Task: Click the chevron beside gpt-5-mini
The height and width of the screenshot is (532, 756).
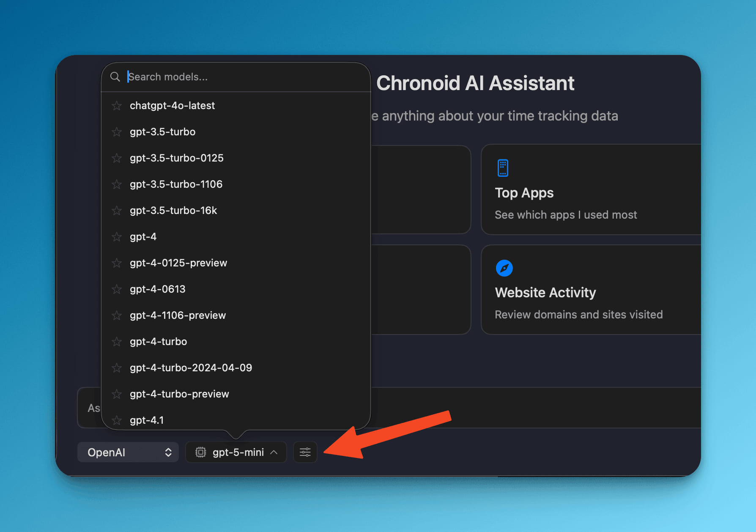Action: 274,452
